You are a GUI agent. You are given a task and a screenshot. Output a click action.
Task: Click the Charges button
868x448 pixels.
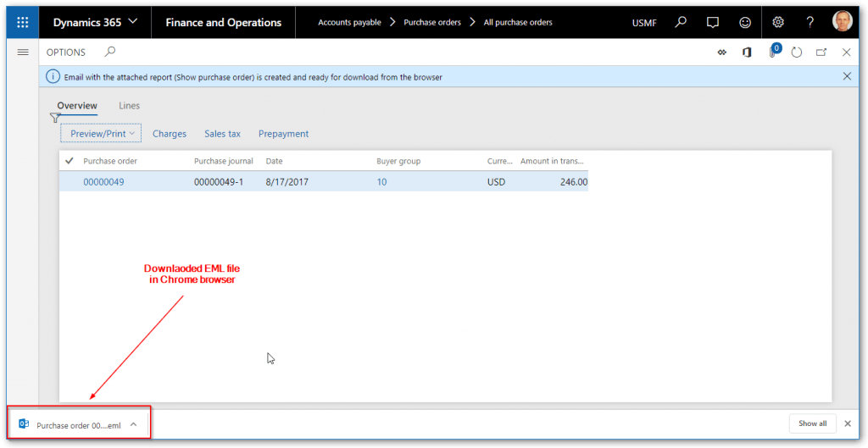click(x=170, y=134)
